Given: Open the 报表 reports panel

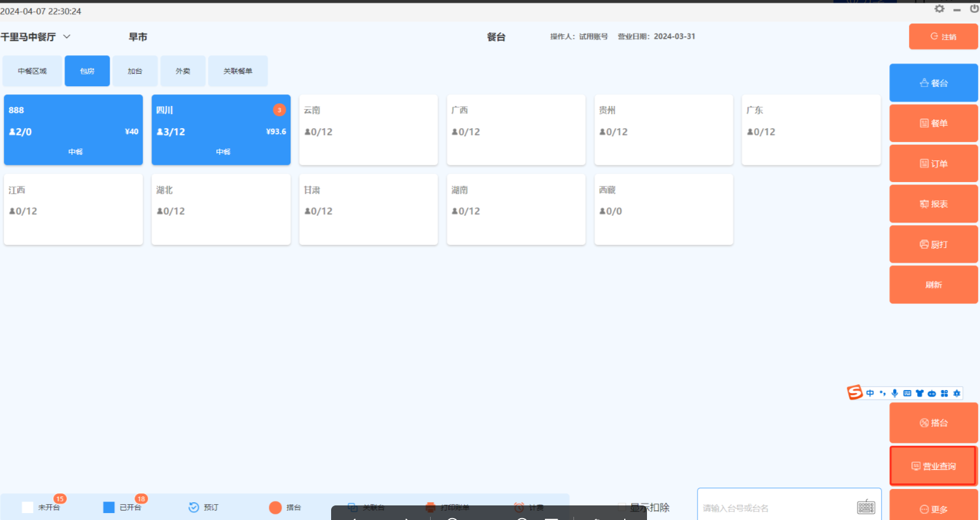Looking at the screenshot, I should (933, 204).
